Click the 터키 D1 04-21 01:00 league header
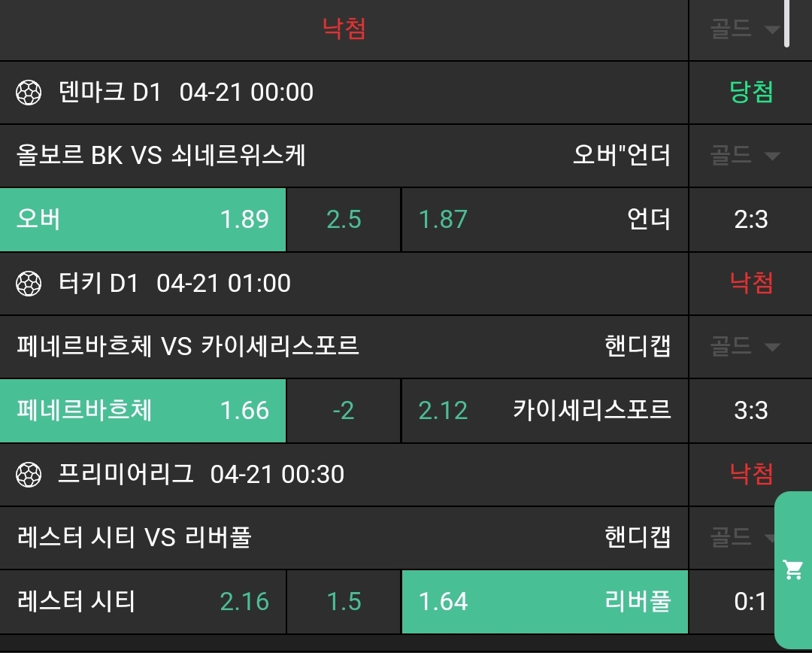This screenshot has height=653, width=812. tap(174, 284)
